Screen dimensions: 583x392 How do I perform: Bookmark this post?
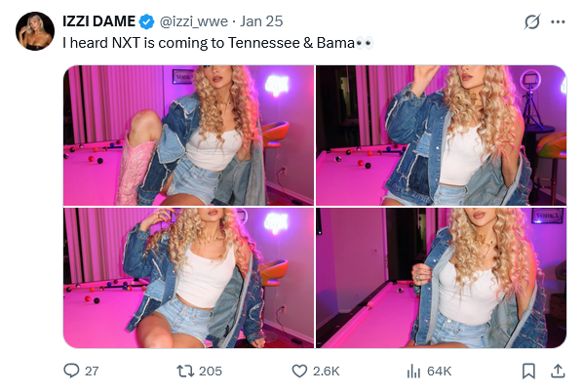(528, 371)
